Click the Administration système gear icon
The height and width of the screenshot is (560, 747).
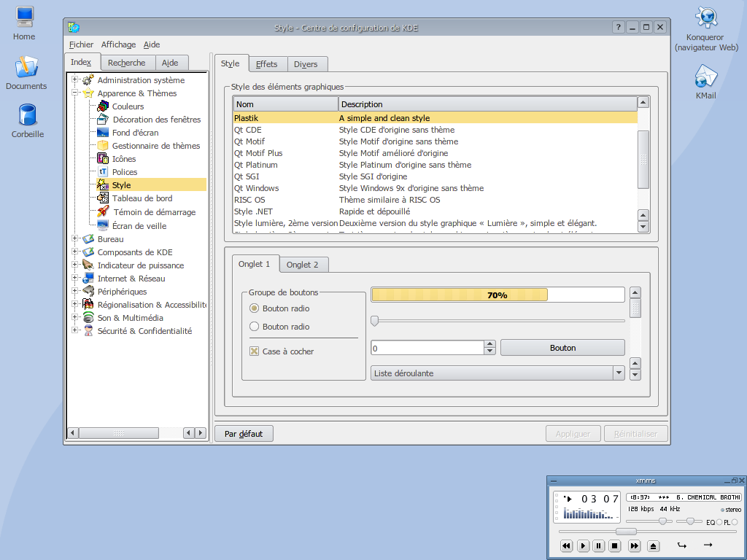point(88,80)
